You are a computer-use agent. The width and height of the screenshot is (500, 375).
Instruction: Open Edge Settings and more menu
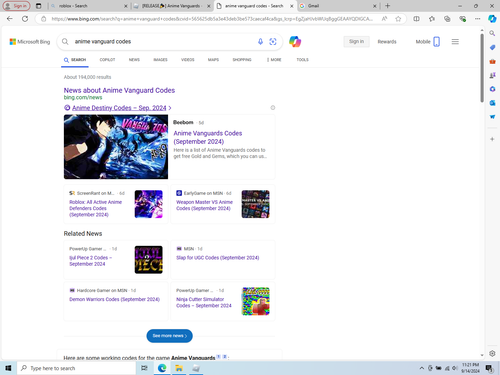pyautogui.click(x=477, y=19)
